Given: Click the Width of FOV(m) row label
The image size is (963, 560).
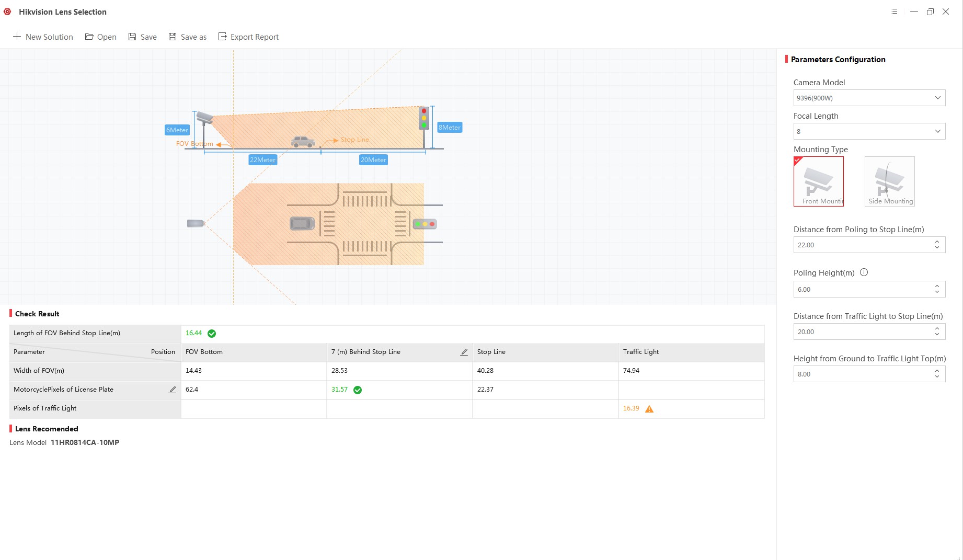Looking at the screenshot, I should point(39,371).
